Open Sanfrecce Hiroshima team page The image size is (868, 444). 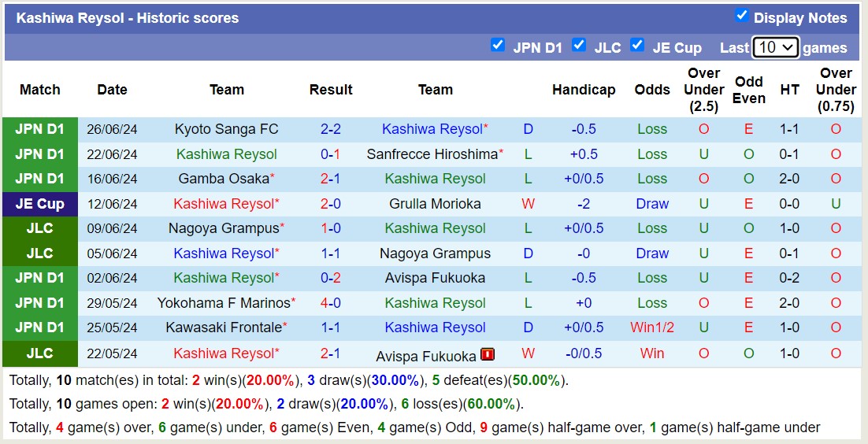pos(432,154)
